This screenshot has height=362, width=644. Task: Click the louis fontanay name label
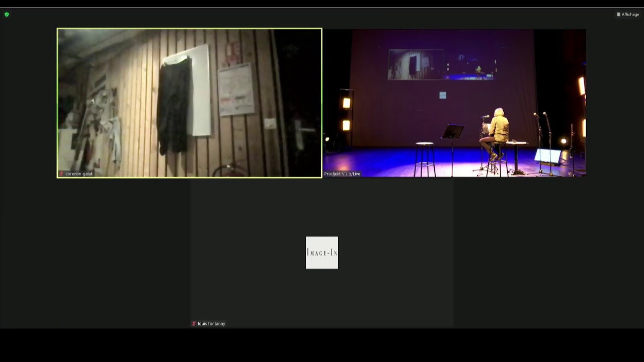211,324
